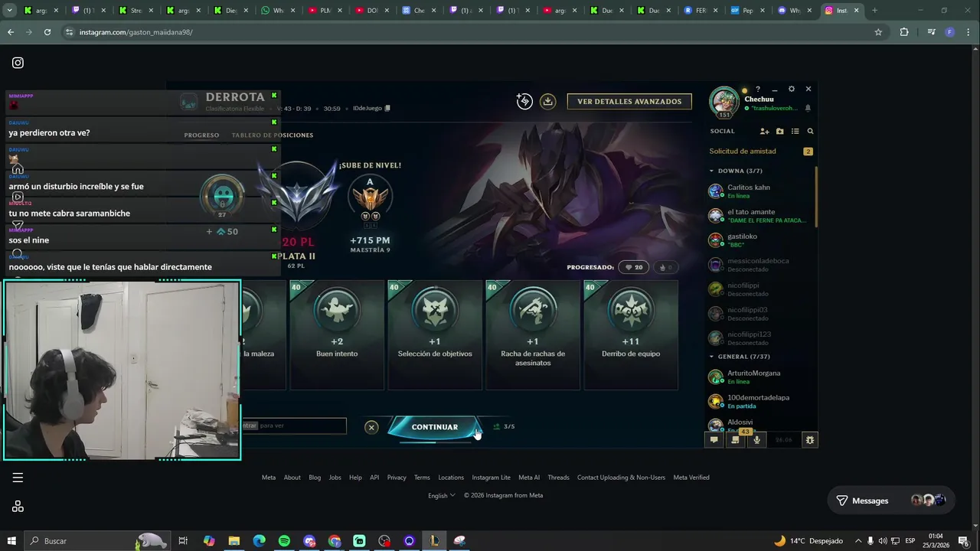Select friend messiconladeboca

point(760,265)
